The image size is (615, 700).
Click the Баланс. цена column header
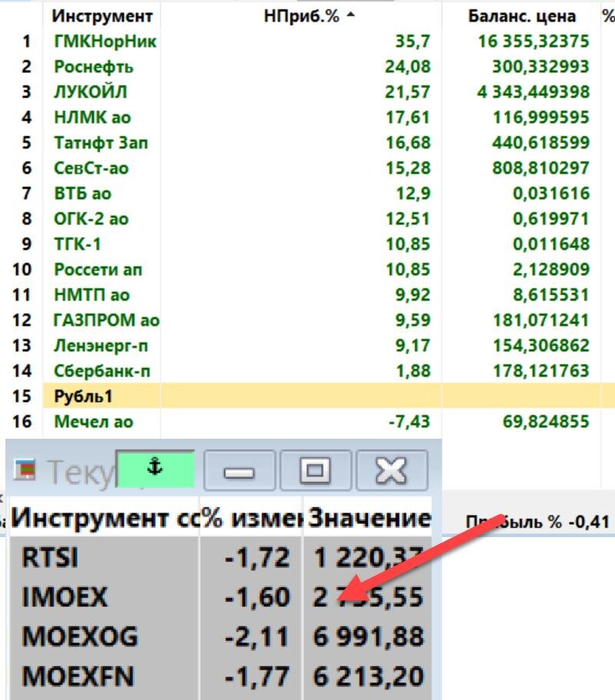(522, 16)
